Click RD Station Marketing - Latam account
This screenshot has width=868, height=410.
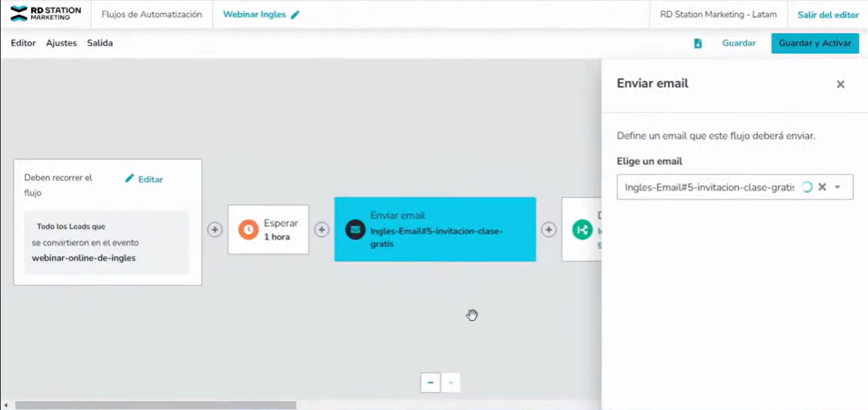[719, 15]
